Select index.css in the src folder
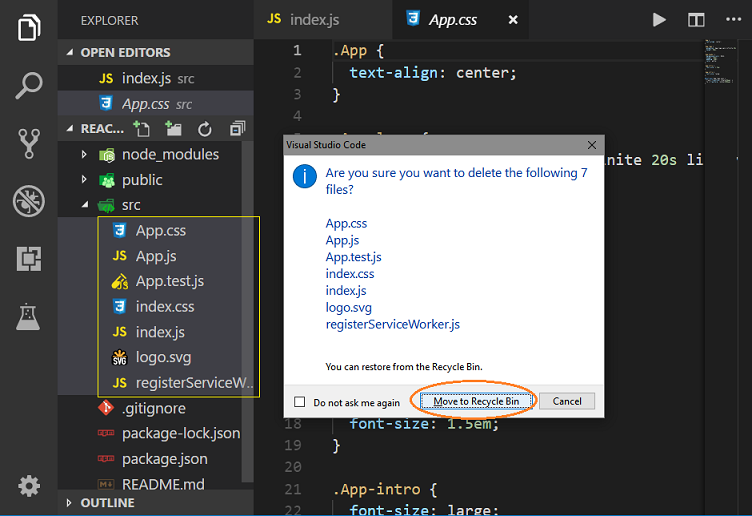Screen dimensions: 752x516 pos(156,306)
